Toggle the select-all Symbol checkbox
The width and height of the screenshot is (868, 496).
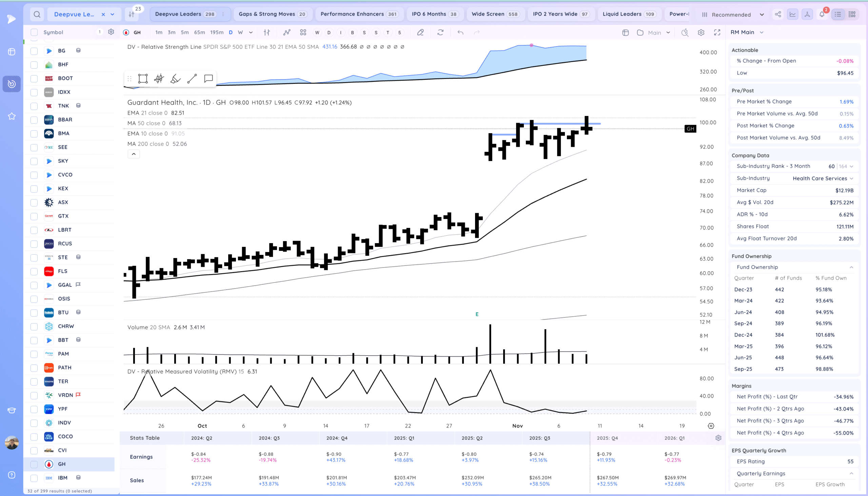pyautogui.click(x=34, y=32)
